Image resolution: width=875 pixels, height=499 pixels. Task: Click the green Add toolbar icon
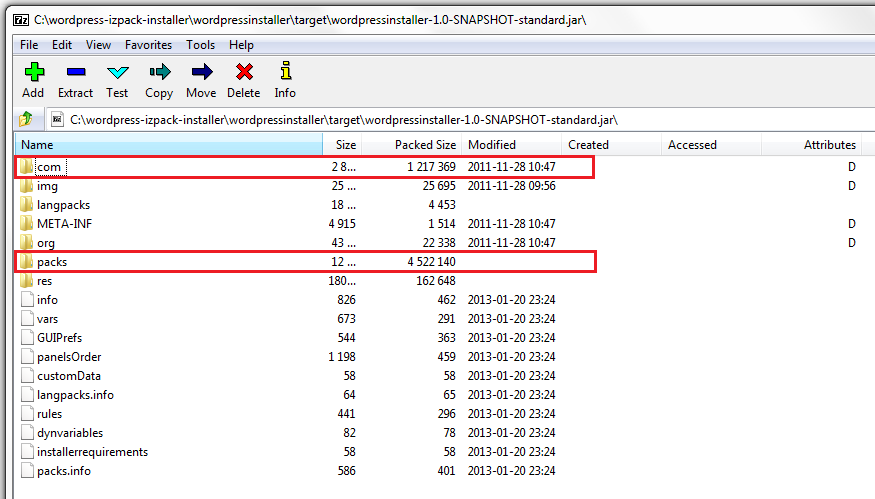pos(33,79)
